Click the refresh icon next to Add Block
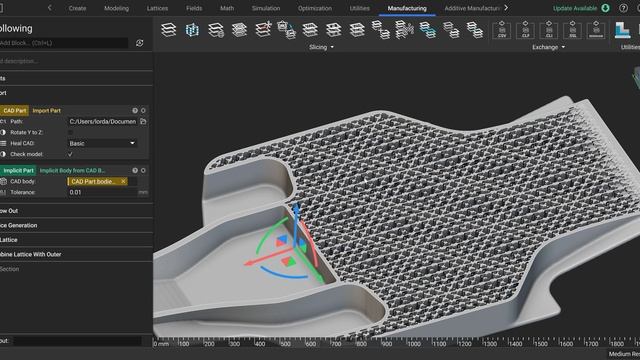This screenshot has width=640, height=360. point(140,43)
